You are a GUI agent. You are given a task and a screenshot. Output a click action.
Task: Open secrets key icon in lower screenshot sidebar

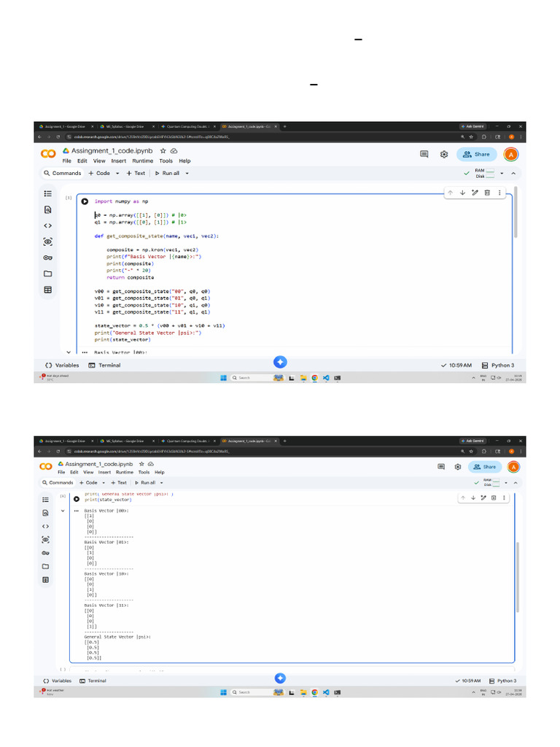click(46, 553)
